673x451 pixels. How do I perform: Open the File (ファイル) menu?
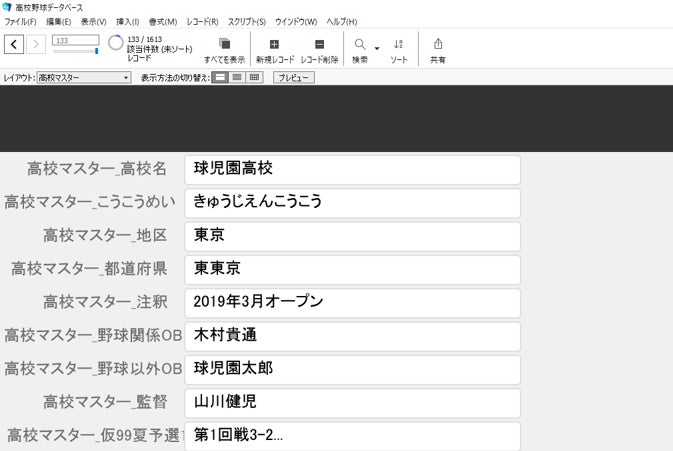pyautogui.click(x=20, y=21)
